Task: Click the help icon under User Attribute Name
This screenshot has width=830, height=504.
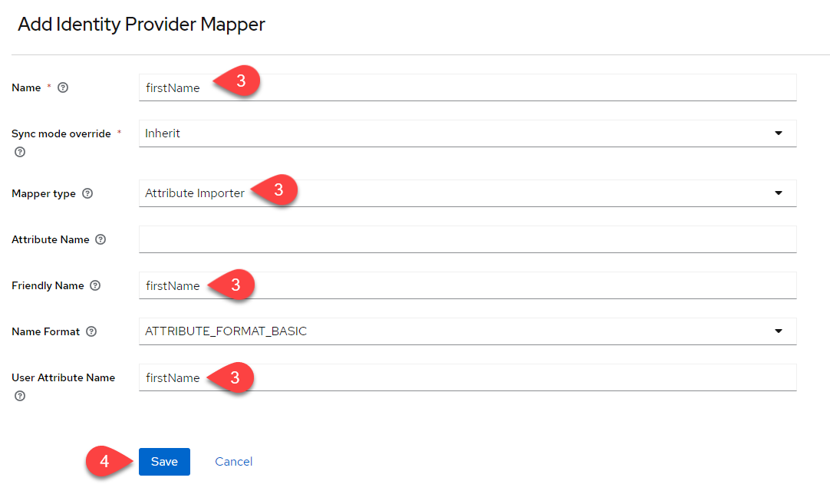Action: coord(20,396)
